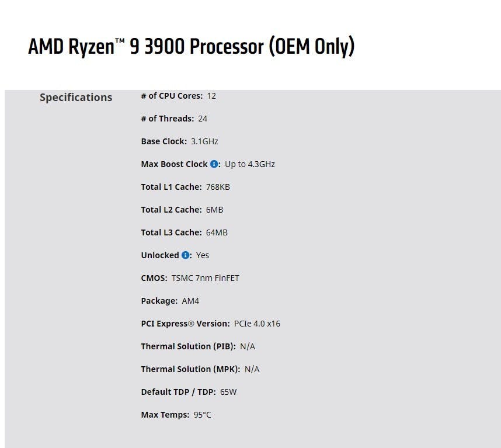
Task: Click the CMOS value TSMC 7nm FinFET
Action: click(205, 278)
